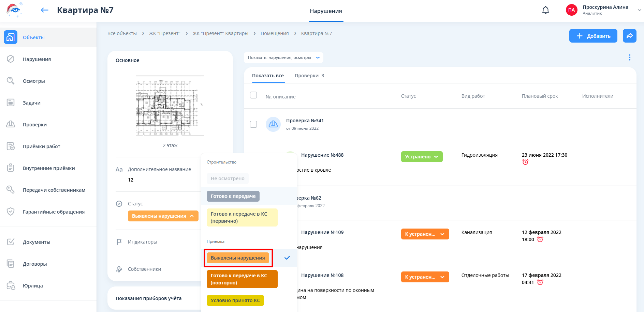Image resolution: width=644 pixels, height=312 pixels.
Task: Open Нарушения in the sidebar
Action: pyautogui.click(x=37, y=59)
